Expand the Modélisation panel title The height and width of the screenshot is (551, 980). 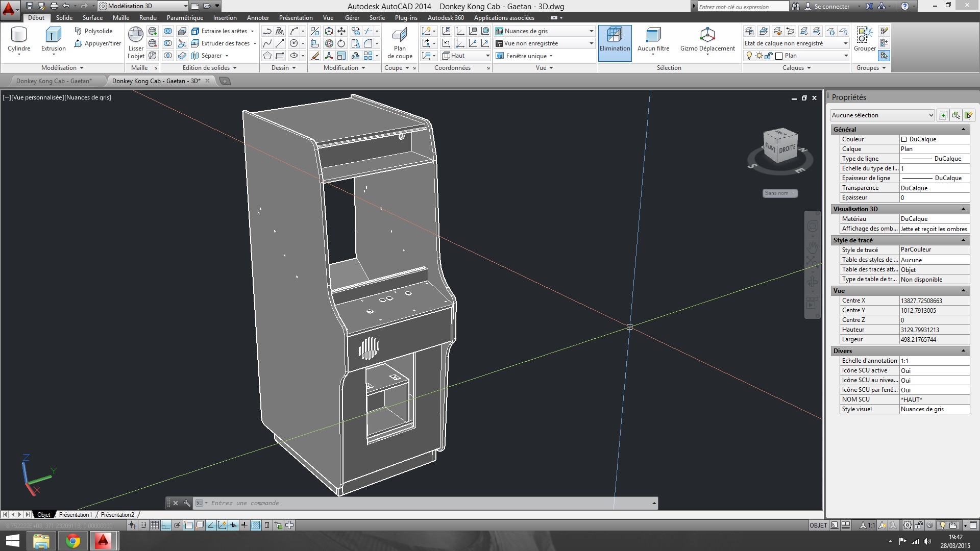pos(62,68)
